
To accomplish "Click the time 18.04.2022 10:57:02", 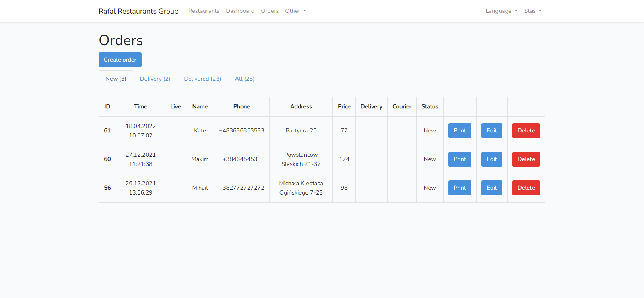I will (x=140, y=130).
